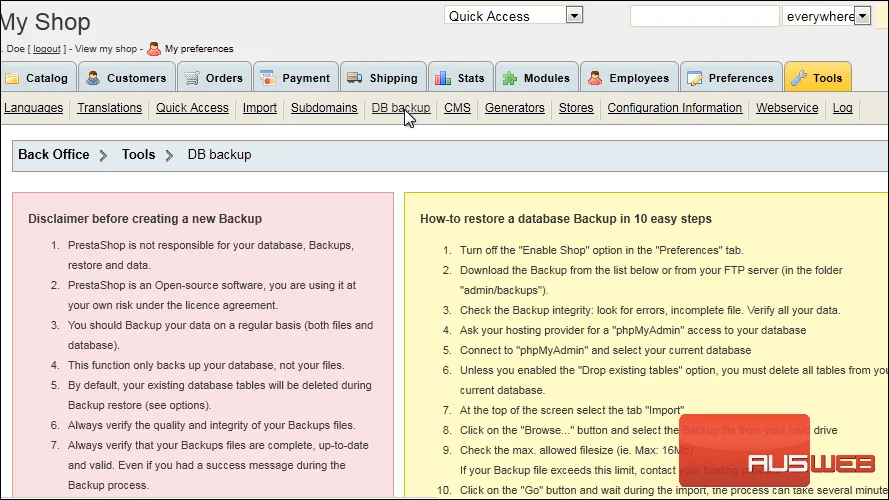Open the Subdomains submenu link

324,108
